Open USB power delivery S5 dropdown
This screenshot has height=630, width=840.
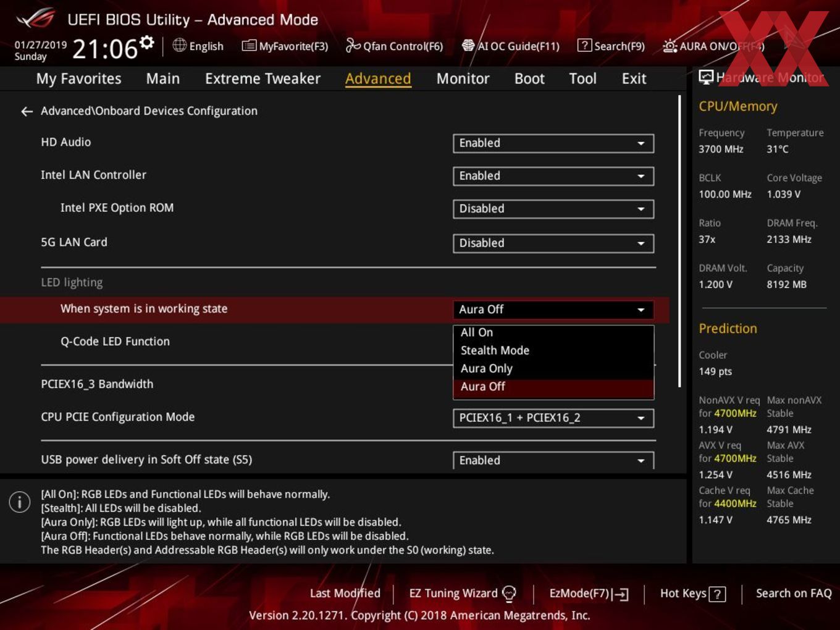553,460
